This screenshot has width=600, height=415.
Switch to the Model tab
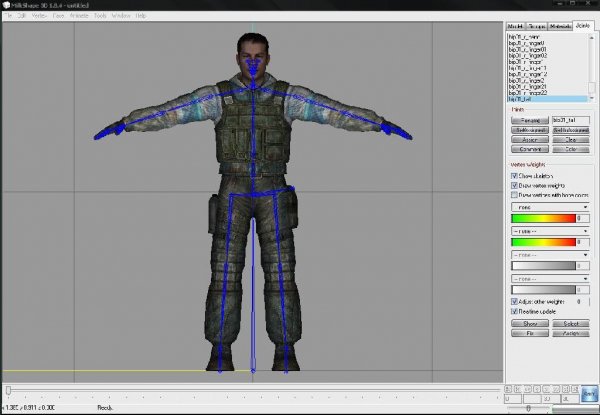[x=515, y=26]
